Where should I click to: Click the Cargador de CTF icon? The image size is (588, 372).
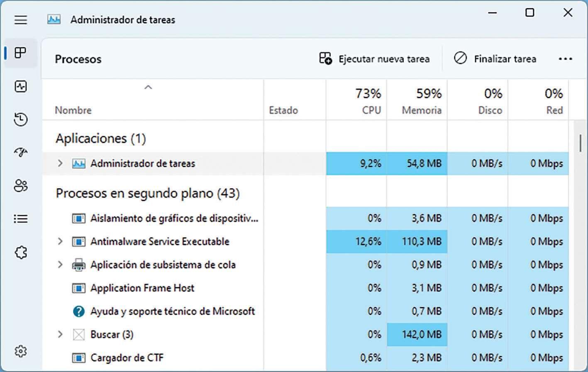[x=79, y=357]
